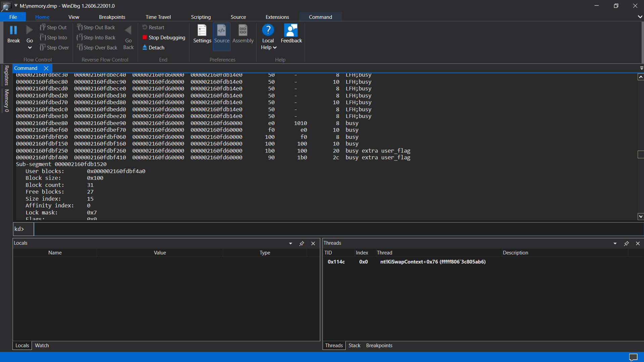Open Local Help icon
Image resolution: width=644 pixels, height=362 pixels.
click(268, 30)
